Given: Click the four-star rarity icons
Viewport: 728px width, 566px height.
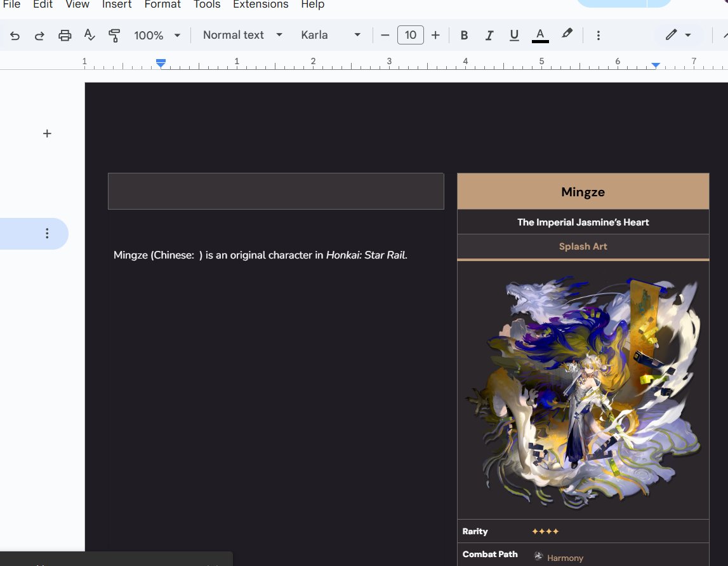Looking at the screenshot, I should (x=545, y=531).
